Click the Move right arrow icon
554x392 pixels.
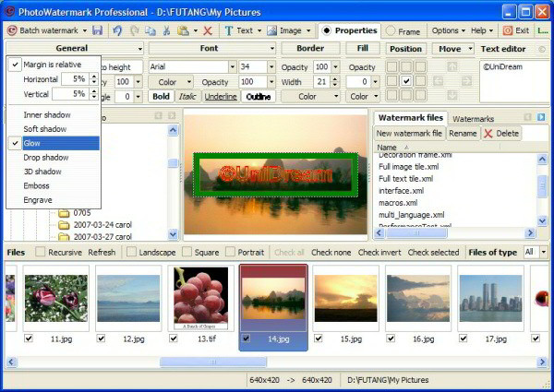pyautogui.click(x=466, y=81)
